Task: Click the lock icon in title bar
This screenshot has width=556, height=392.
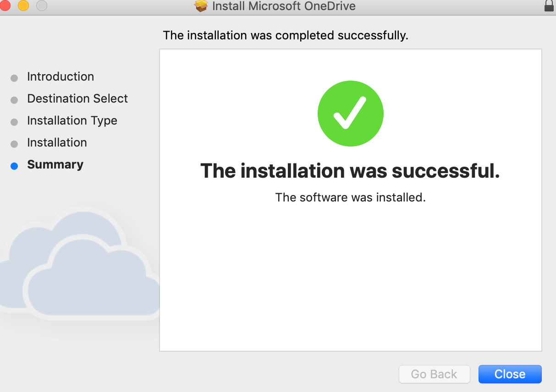Action: click(x=549, y=6)
